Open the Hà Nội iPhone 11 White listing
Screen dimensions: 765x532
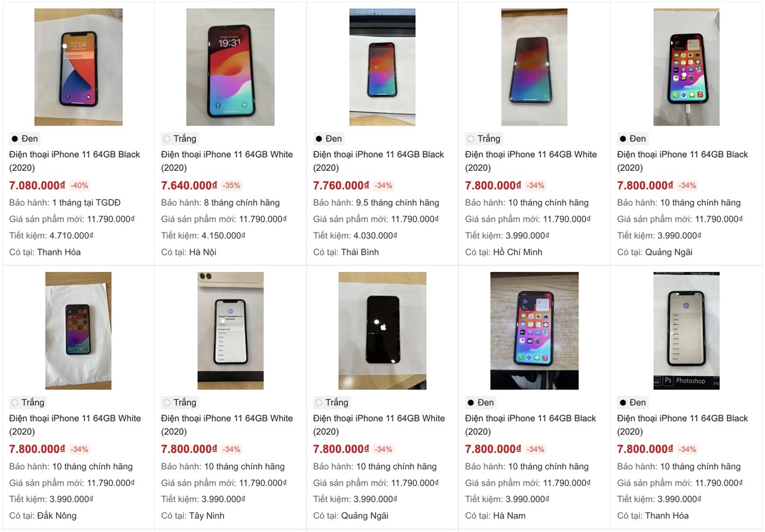pyautogui.click(x=227, y=154)
